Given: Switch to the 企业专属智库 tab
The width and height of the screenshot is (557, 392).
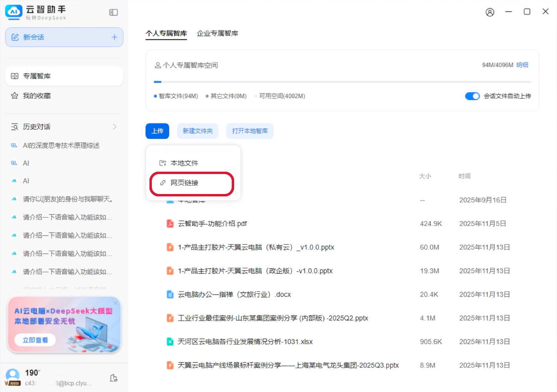Looking at the screenshot, I should tap(217, 34).
